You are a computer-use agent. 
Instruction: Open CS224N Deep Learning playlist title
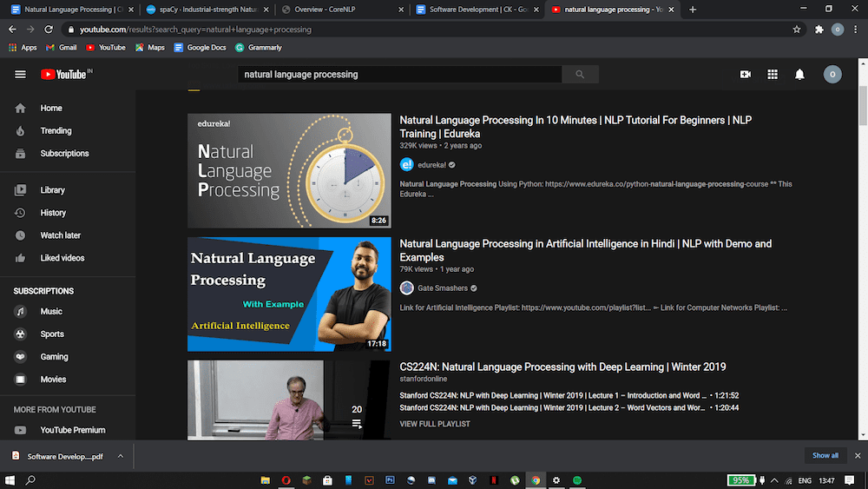click(562, 367)
